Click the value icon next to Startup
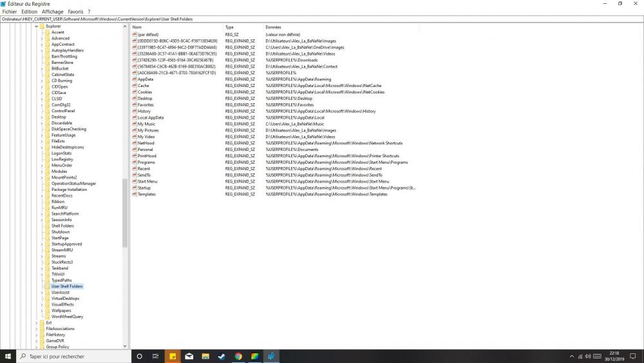The image size is (644, 363). (x=135, y=188)
